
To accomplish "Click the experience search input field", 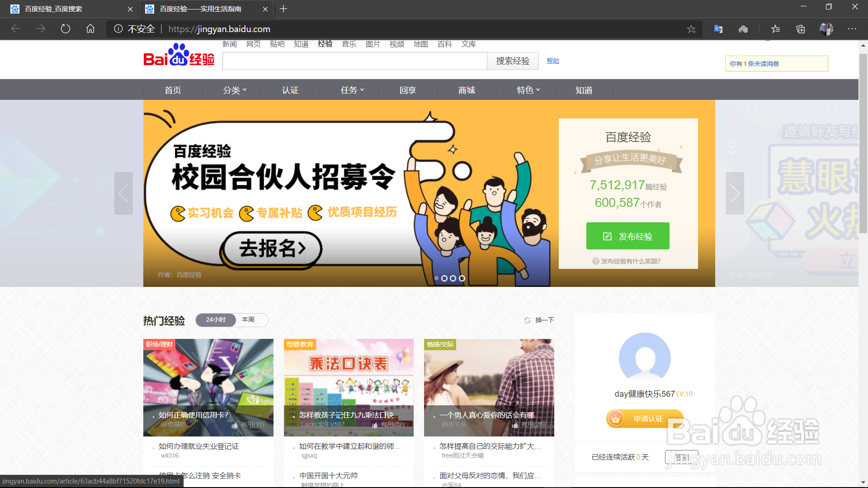I will [x=354, y=61].
